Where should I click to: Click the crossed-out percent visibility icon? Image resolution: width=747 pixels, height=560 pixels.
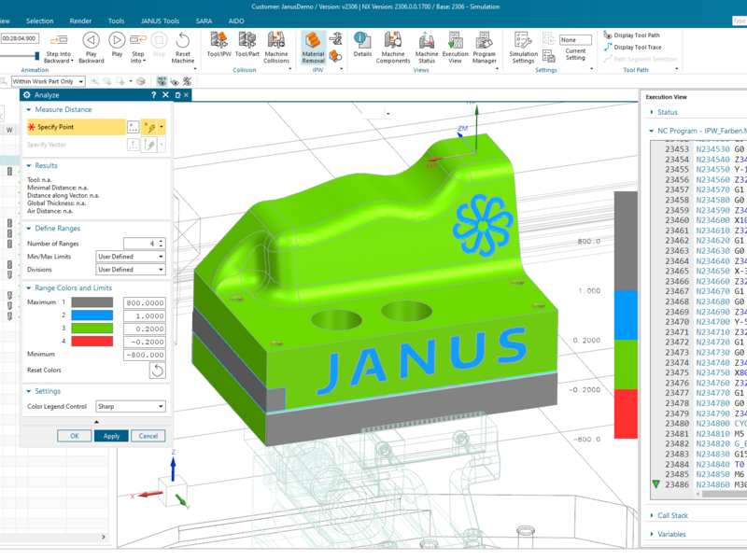pos(188,82)
